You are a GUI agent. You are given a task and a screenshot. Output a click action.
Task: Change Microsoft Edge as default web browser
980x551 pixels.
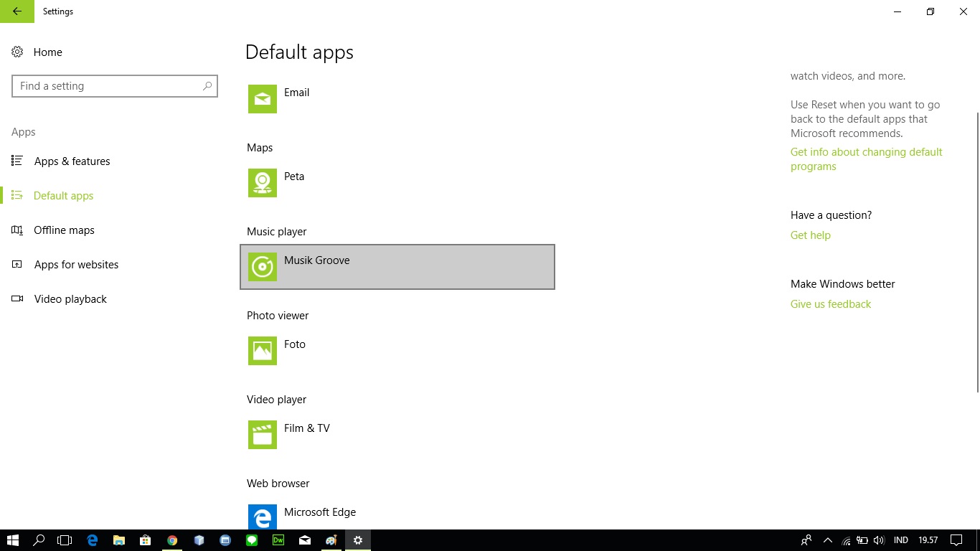(x=397, y=514)
